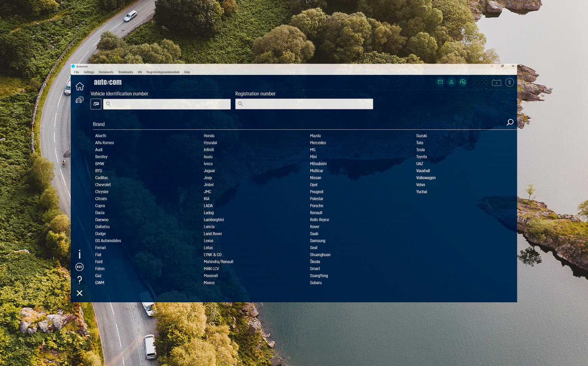This screenshot has width=588, height=366.
Task: Click the brand search magnifier icon
Action: click(510, 122)
